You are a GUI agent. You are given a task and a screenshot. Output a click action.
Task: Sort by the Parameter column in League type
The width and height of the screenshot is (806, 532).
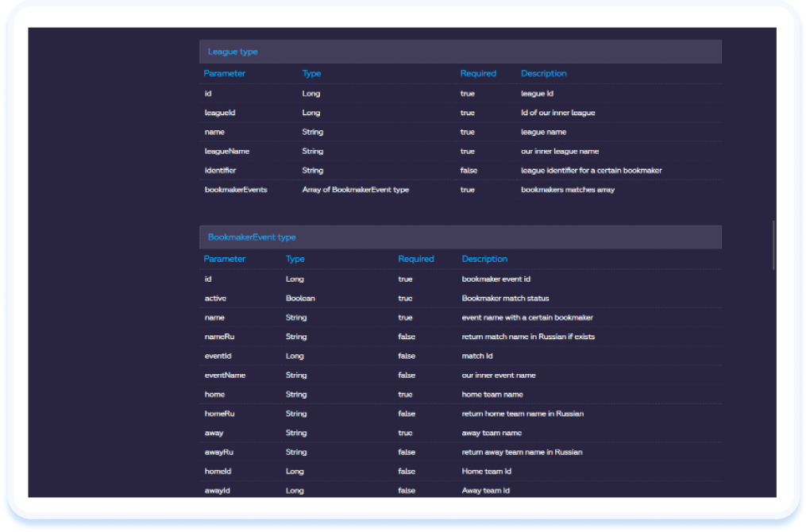225,73
